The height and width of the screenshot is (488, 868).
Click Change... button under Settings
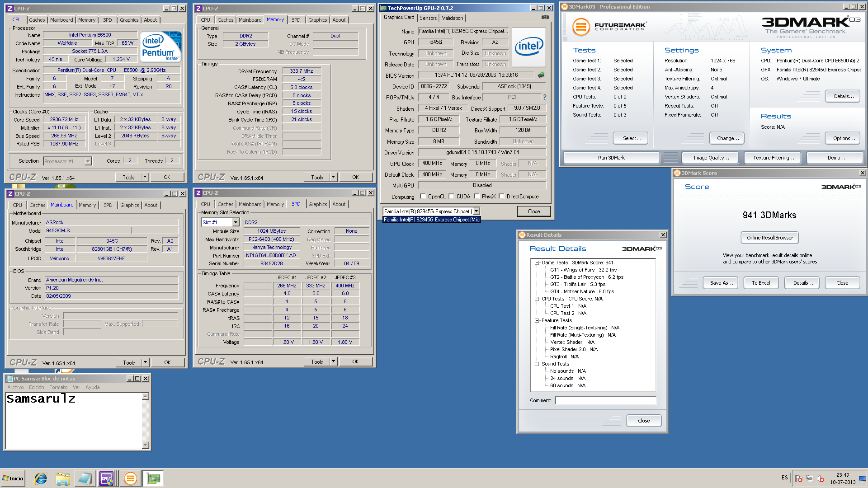tap(728, 138)
